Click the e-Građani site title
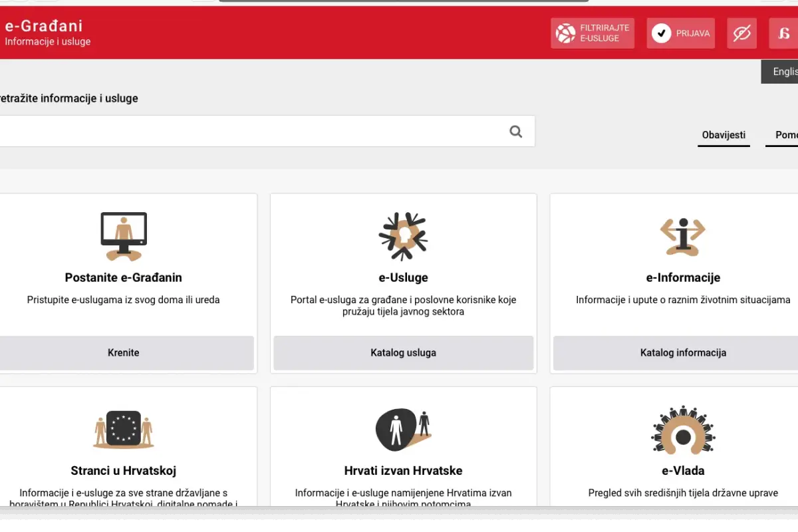The width and height of the screenshot is (798, 532). point(44,26)
